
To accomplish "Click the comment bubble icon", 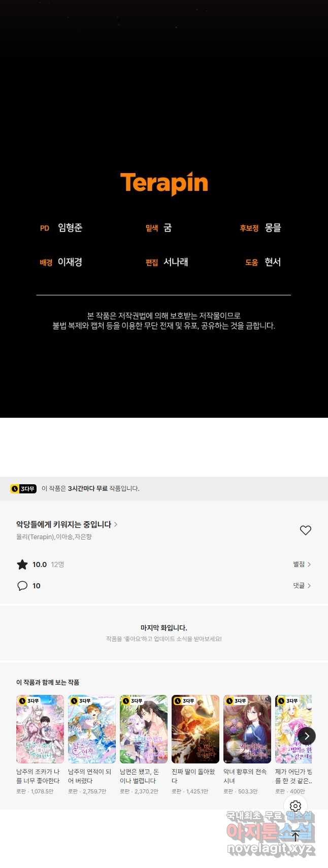I will click(x=22, y=586).
